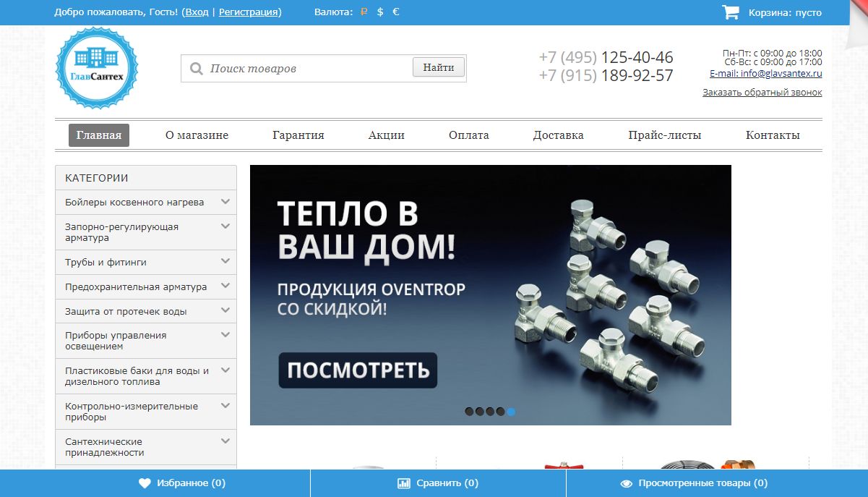Screen dimensions: 868x497
Task: Click the ПОСМОТРЕТЬ banner button
Action: pos(358,370)
